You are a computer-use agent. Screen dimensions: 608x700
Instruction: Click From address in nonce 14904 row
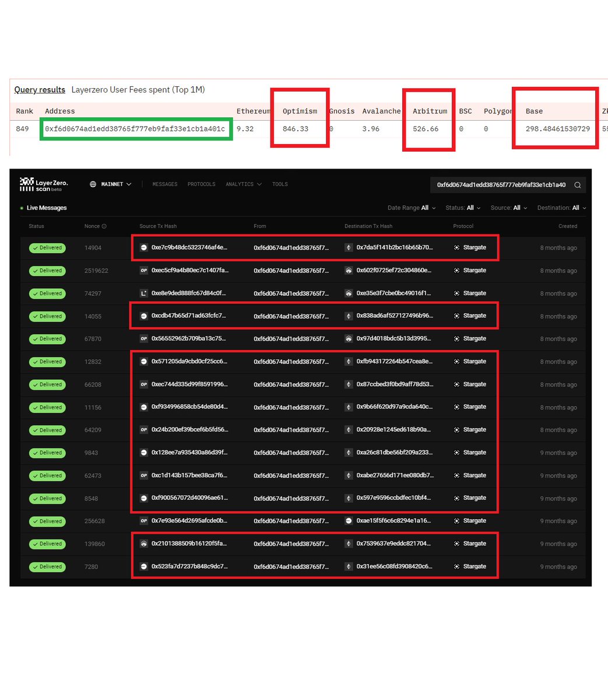click(x=291, y=248)
